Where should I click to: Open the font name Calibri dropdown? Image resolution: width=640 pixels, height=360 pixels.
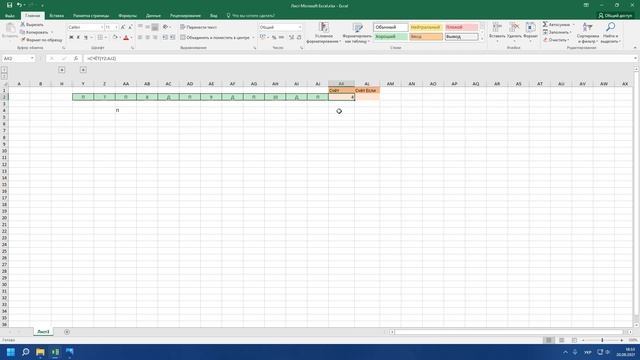(x=101, y=27)
